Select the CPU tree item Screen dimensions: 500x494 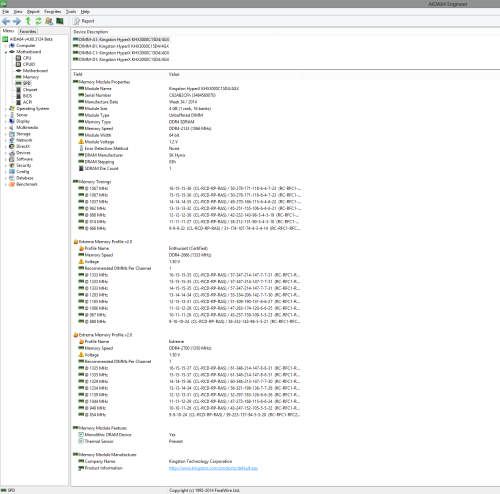point(27,58)
